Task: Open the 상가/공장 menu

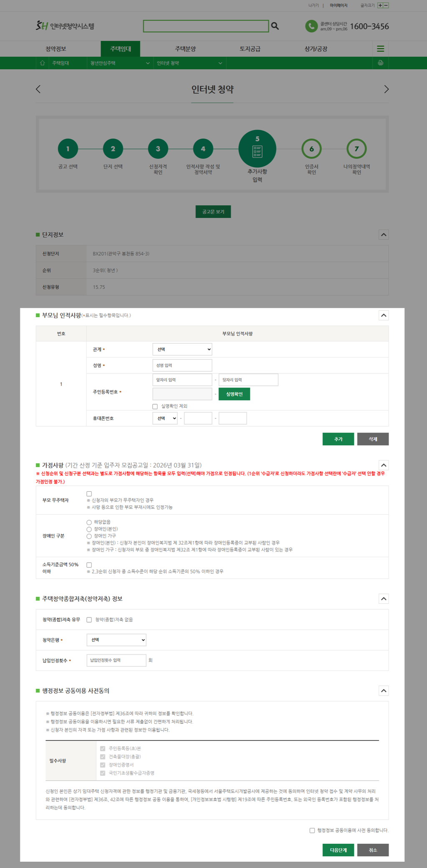Action: tap(316, 49)
